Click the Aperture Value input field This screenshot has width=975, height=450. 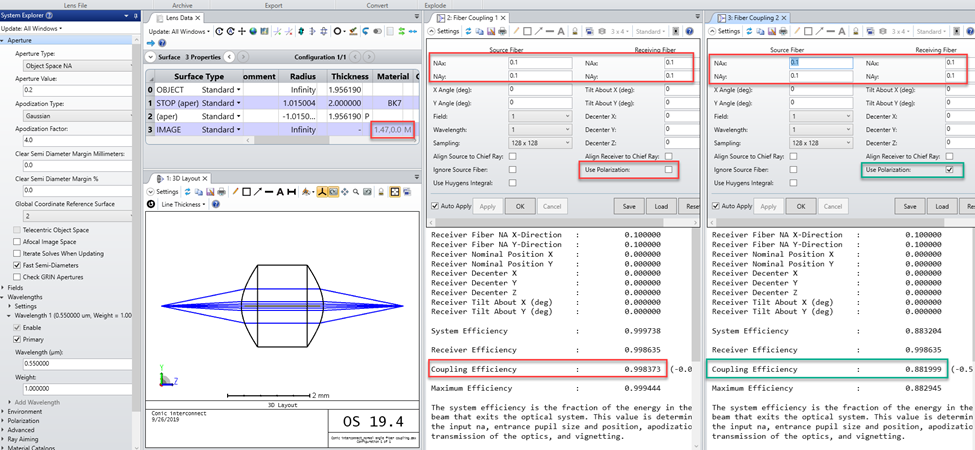(77, 91)
